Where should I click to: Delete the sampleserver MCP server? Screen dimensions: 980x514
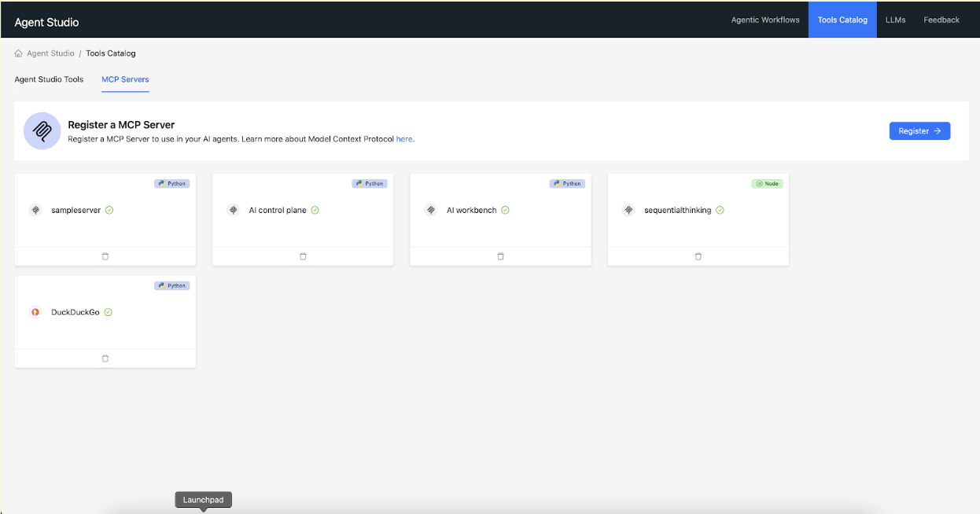pos(105,256)
